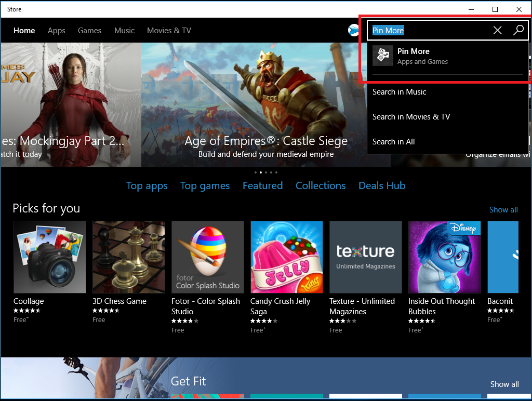Open the Collections link

tap(321, 185)
